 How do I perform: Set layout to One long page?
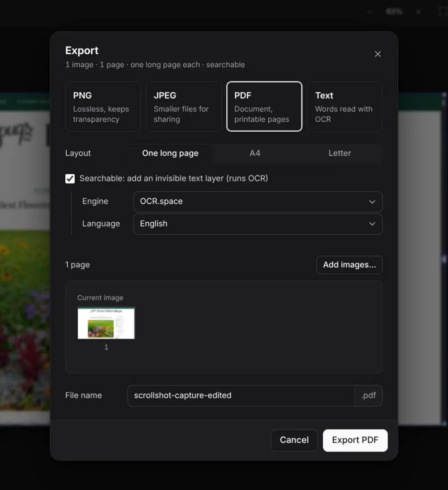170,153
